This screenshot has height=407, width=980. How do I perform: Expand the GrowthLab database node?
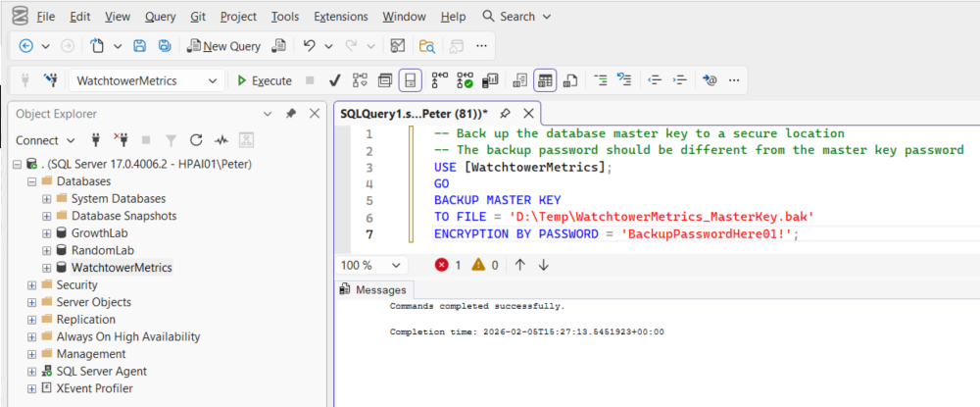[x=46, y=233]
